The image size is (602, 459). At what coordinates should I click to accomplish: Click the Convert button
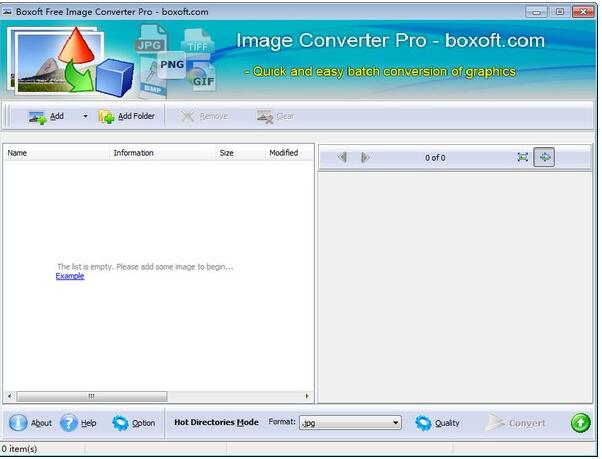(x=516, y=423)
